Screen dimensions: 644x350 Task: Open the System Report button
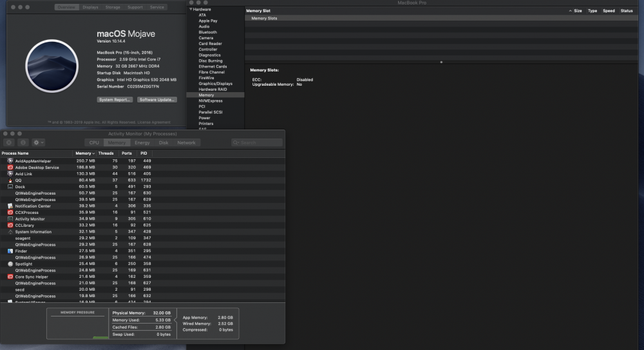pyautogui.click(x=115, y=99)
